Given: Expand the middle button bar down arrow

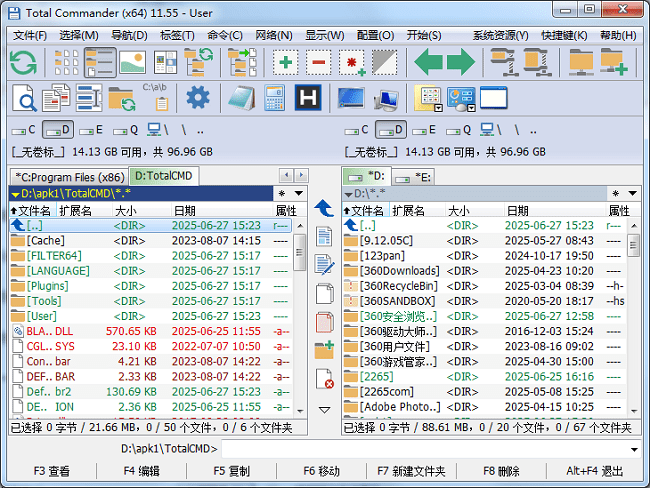Looking at the screenshot, I should [324, 410].
